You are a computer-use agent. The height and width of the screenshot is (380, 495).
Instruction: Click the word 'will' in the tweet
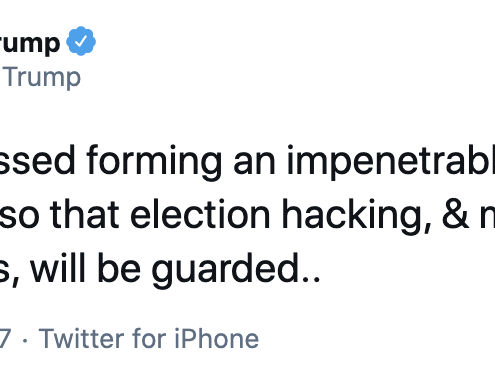pos(58,268)
